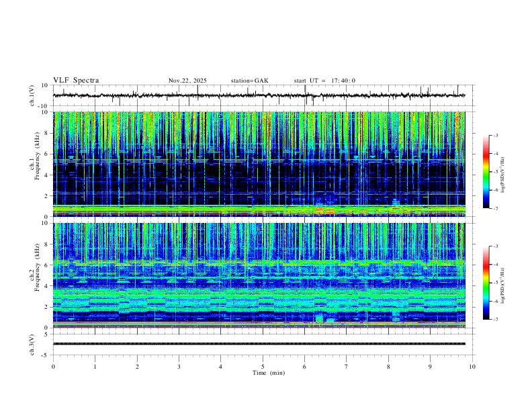The image size is (532, 411).
Task: Click the "-3" label on ch.1 color bar
Action: pyautogui.click(x=495, y=135)
